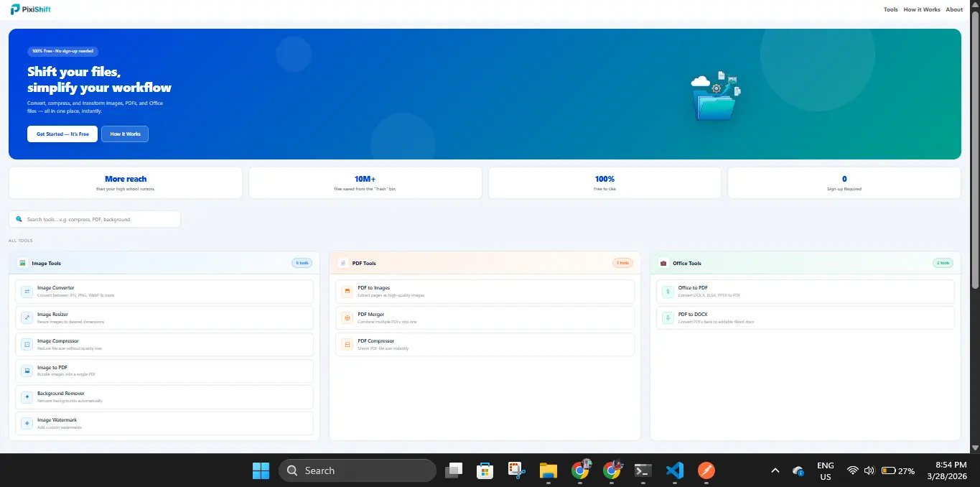The width and height of the screenshot is (980, 487).
Task: Focus the Search tools input field
Action: 95,219
